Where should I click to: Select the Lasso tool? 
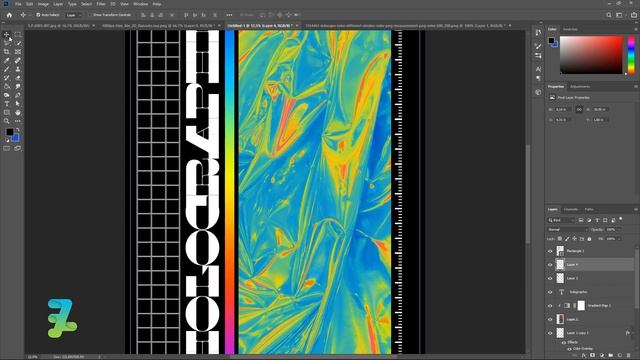click(x=7, y=43)
